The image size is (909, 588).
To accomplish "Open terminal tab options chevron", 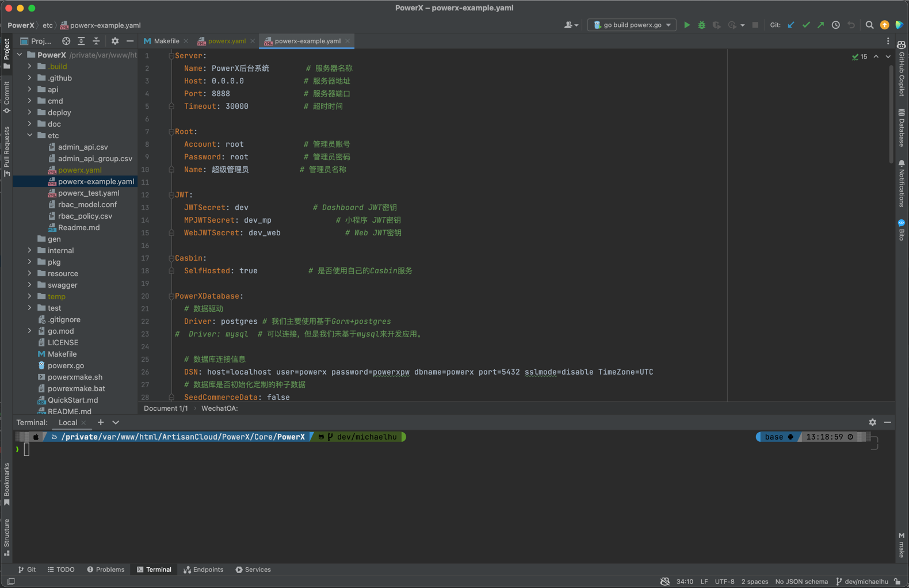I will coord(116,422).
